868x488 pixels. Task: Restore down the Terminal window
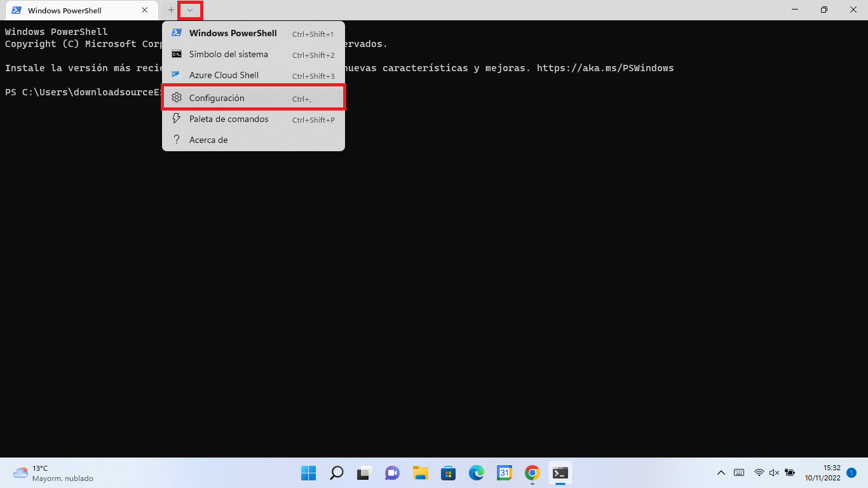824,10
